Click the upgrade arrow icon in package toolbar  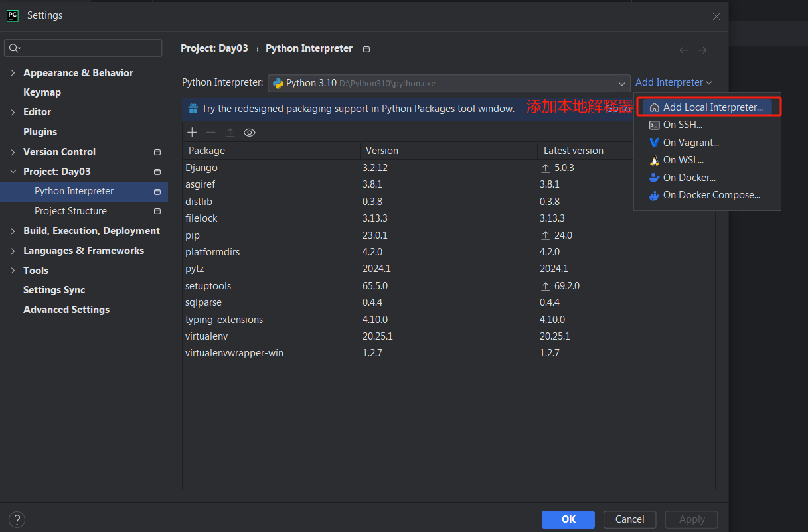[230, 133]
